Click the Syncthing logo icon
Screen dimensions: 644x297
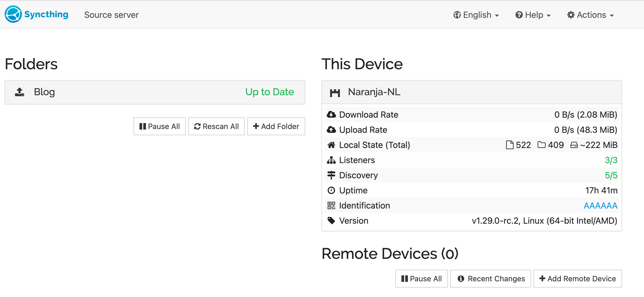click(x=13, y=14)
